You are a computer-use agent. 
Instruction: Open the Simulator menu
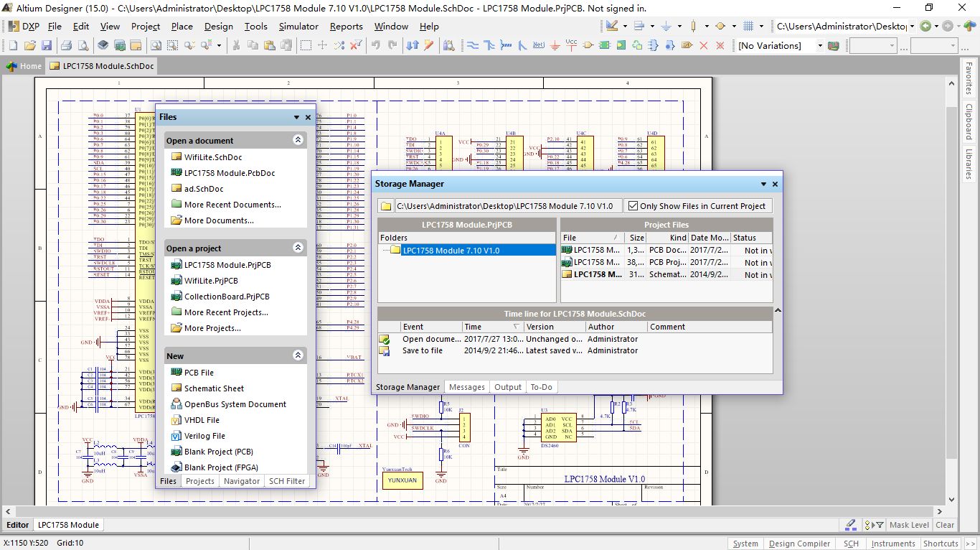298,27
